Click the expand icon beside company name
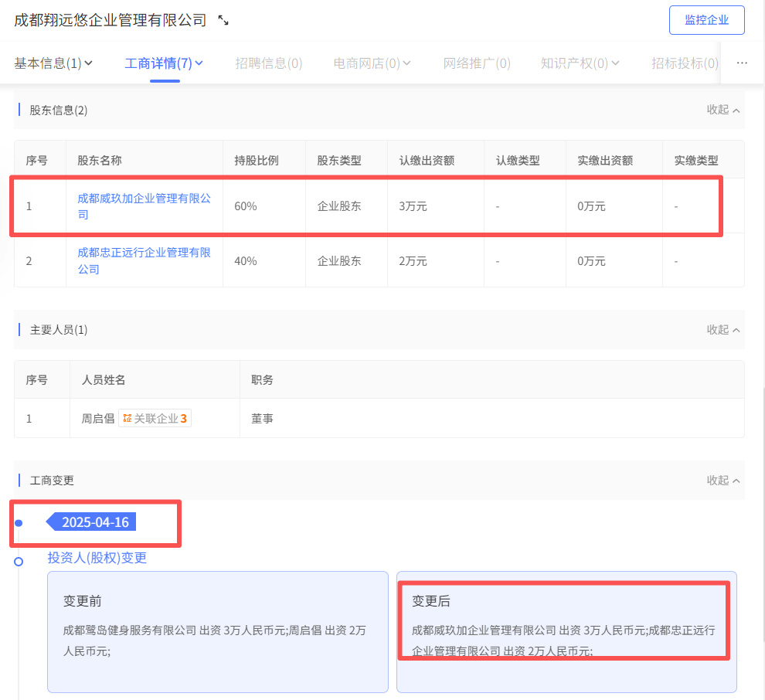765x700 pixels. [x=223, y=21]
